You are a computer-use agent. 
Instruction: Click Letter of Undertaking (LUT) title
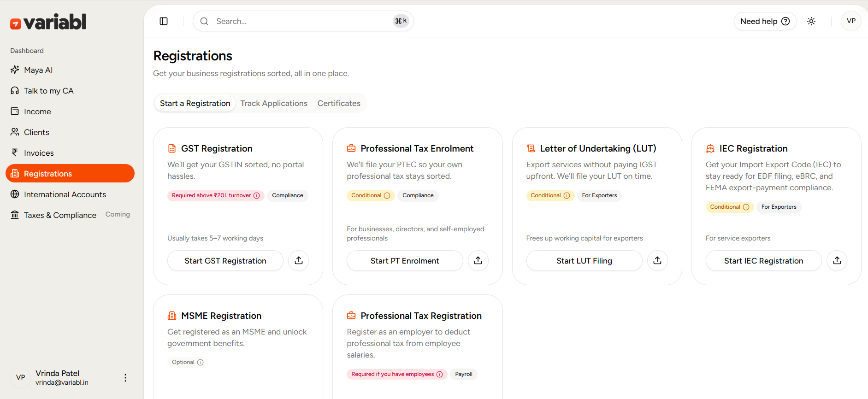tap(598, 148)
